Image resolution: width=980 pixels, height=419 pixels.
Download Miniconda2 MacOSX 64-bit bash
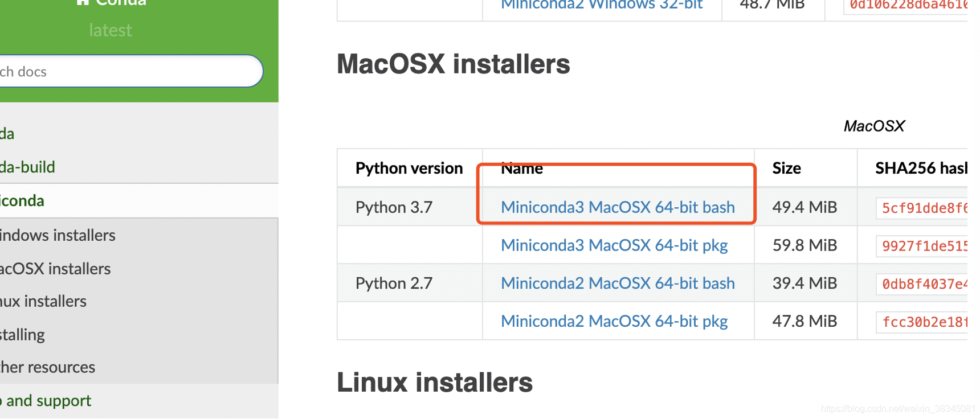[618, 283]
